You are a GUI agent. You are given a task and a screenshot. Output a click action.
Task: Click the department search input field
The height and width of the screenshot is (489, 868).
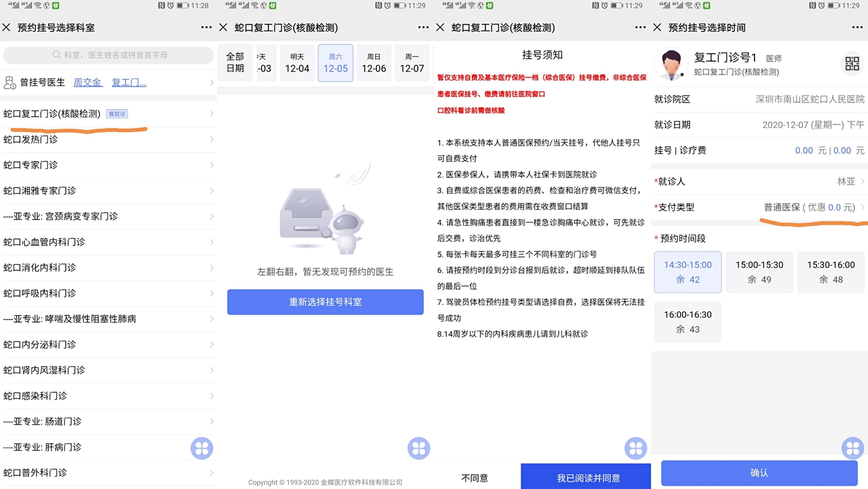pyautogui.click(x=108, y=56)
